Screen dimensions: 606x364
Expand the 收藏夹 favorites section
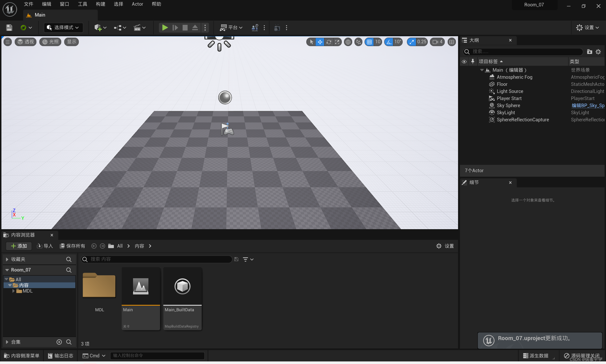[x=7, y=259]
